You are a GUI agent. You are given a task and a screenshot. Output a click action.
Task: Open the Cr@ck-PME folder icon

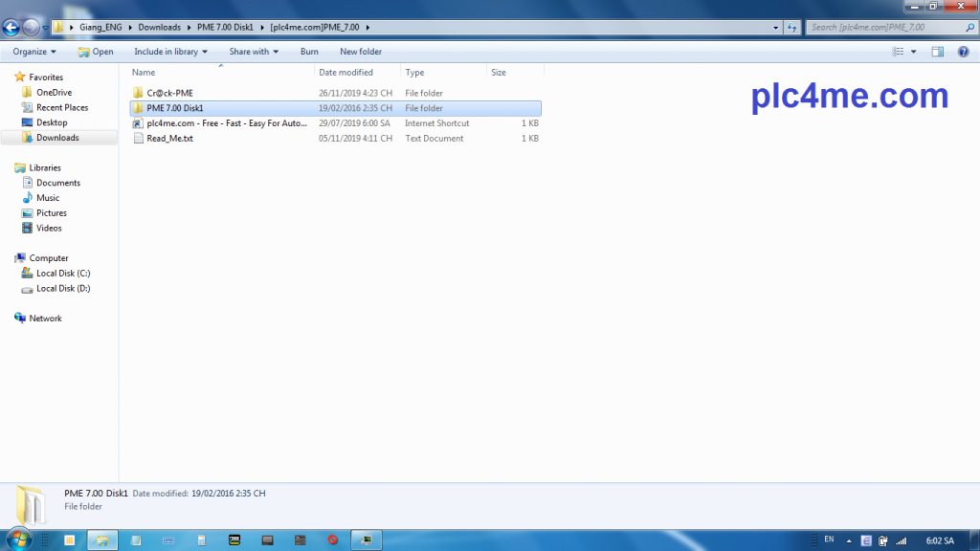coord(138,93)
